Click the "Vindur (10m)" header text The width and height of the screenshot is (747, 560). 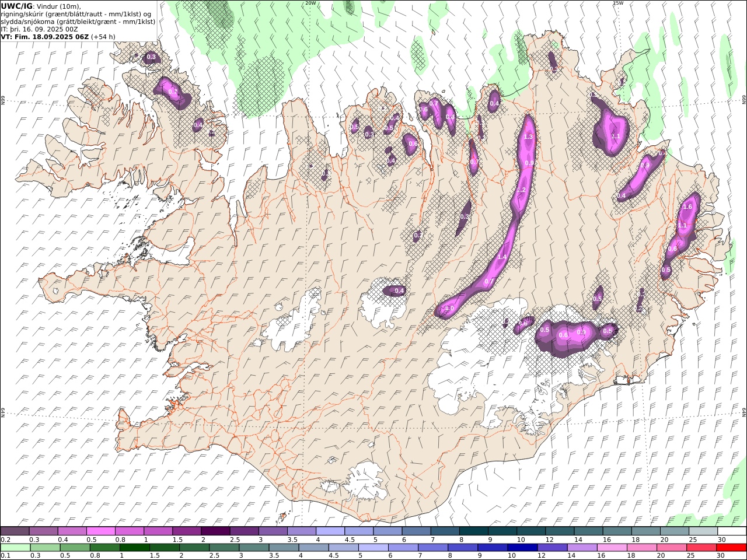58,6
